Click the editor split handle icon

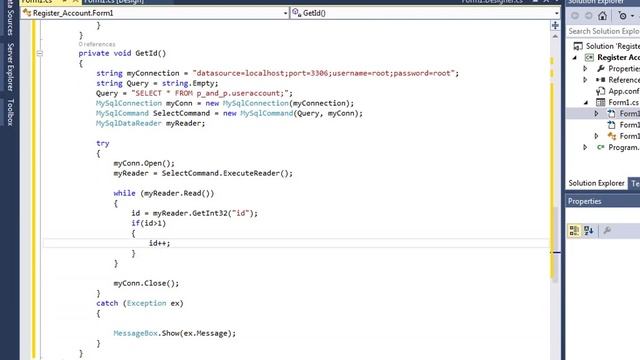click(x=555, y=25)
